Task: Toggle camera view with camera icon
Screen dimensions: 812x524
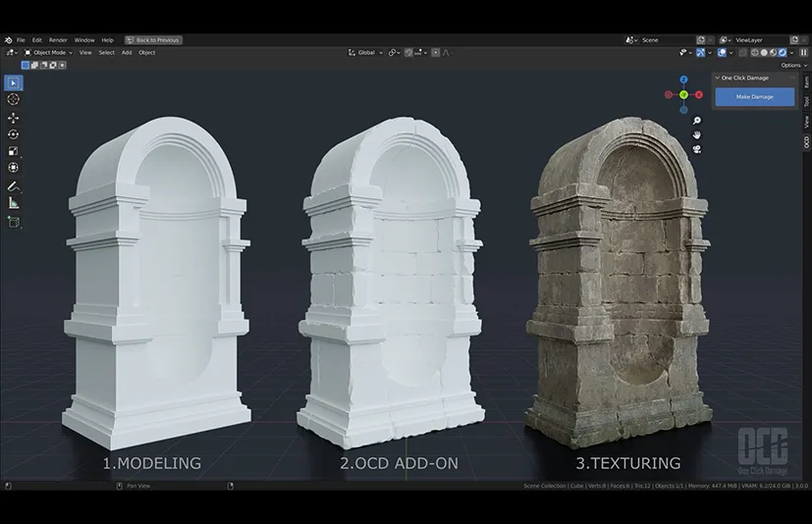Action: click(x=697, y=149)
